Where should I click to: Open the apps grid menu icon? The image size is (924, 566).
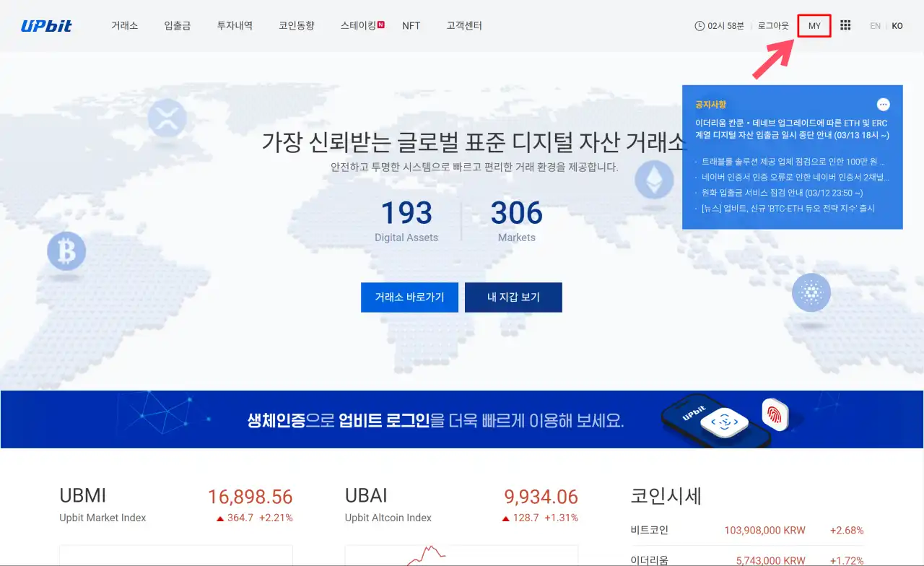pyautogui.click(x=845, y=25)
